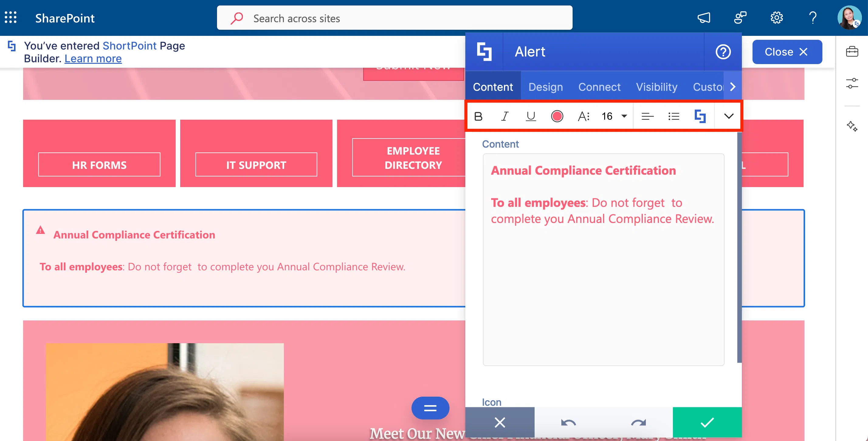Viewport: 868px width, 441px height.
Task: Click the ShortPoint logo in Alert panel
Action: pyautogui.click(x=484, y=52)
